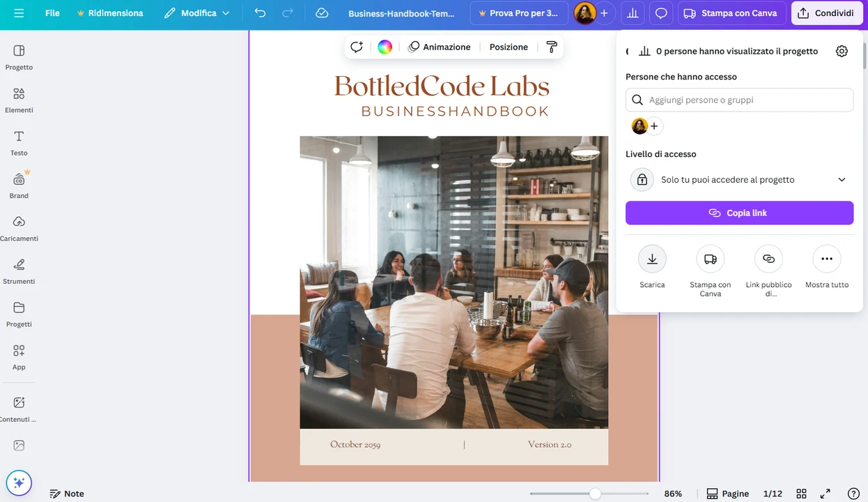Click the Mostra tutto three dots icon
868x502 pixels.
827,259
